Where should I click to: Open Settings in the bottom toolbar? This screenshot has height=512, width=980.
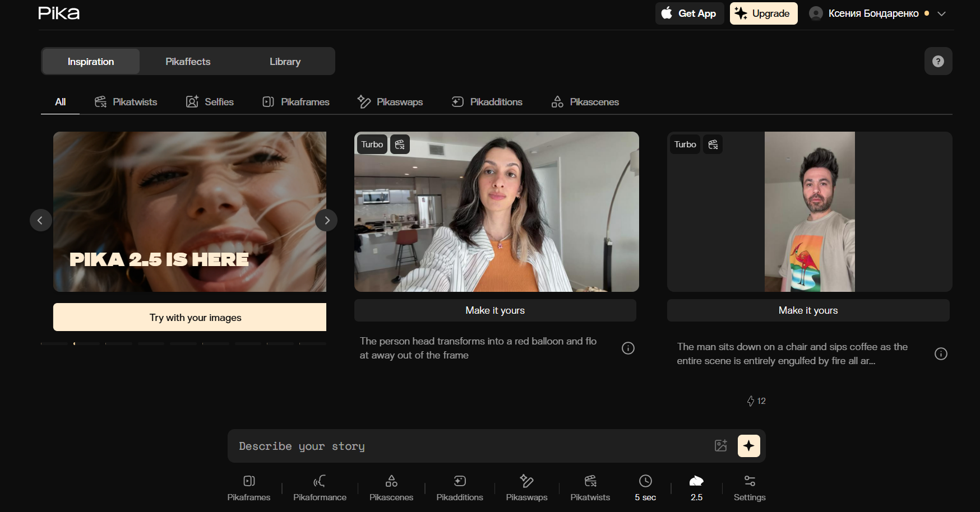[750, 488]
